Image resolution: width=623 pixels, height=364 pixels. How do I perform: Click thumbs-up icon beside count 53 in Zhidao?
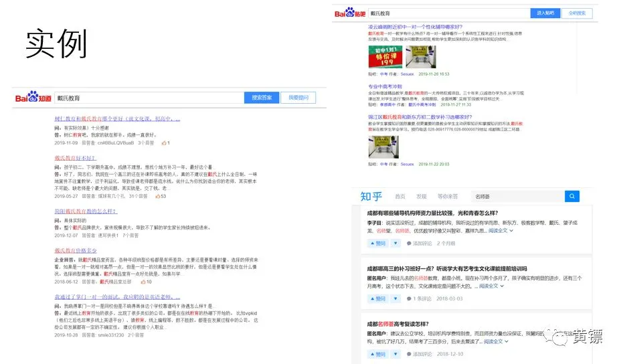click(158, 196)
